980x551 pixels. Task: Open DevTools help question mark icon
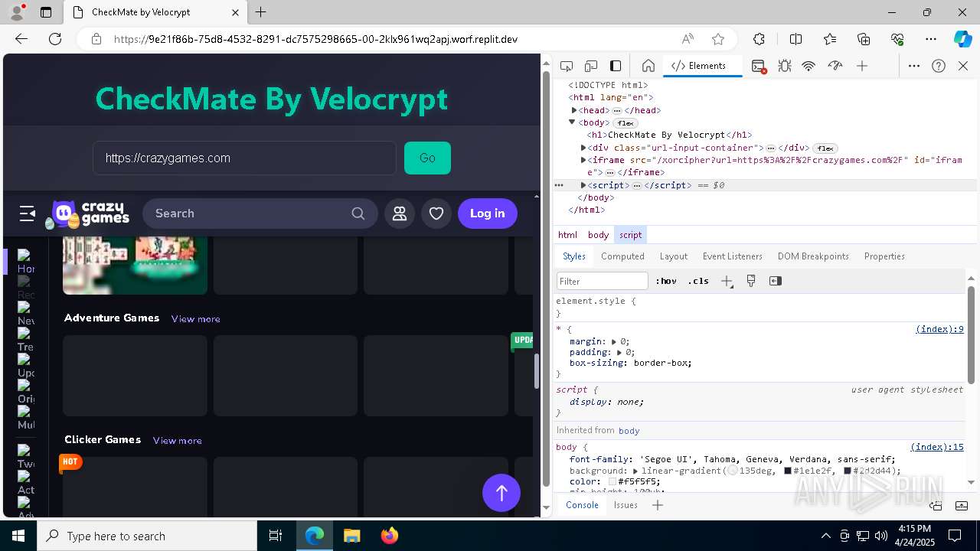point(939,66)
